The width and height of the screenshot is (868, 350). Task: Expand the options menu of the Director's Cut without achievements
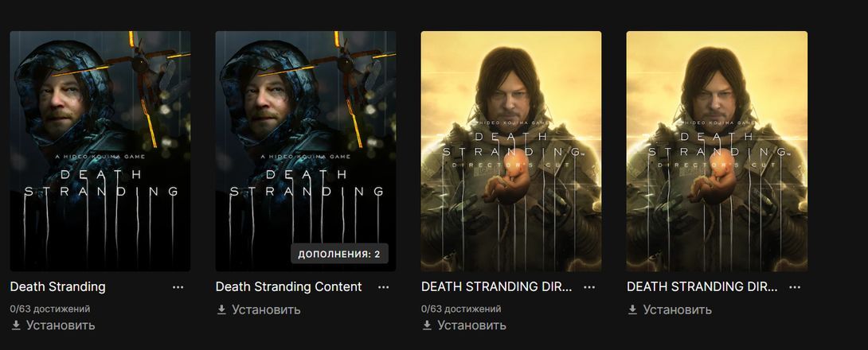(x=795, y=287)
